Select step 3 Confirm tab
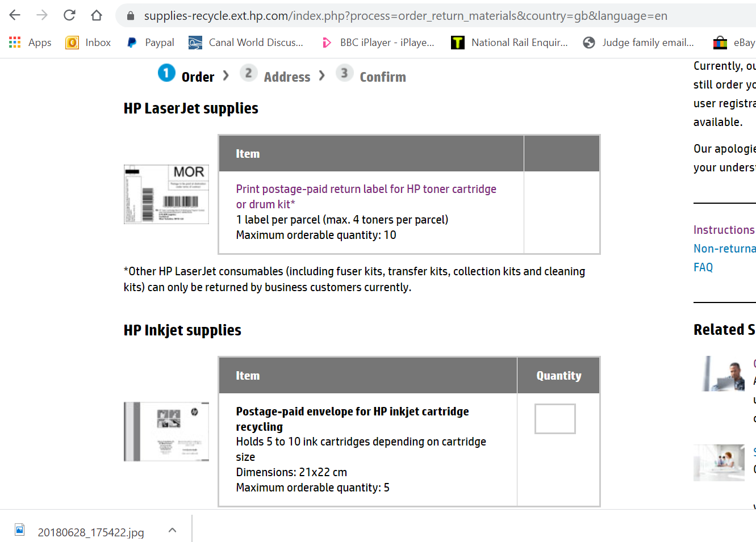 pyautogui.click(x=371, y=74)
